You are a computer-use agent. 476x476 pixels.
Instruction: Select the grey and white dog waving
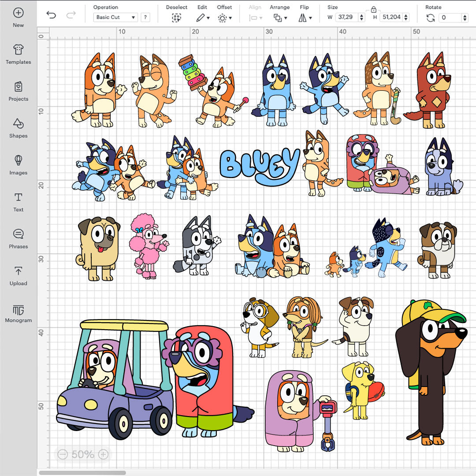click(x=197, y=245)
